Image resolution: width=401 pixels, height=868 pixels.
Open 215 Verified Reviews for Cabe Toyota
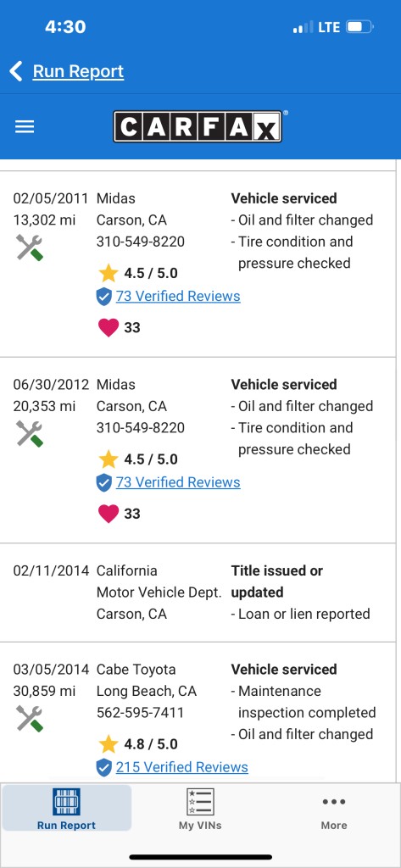point(181,767)
